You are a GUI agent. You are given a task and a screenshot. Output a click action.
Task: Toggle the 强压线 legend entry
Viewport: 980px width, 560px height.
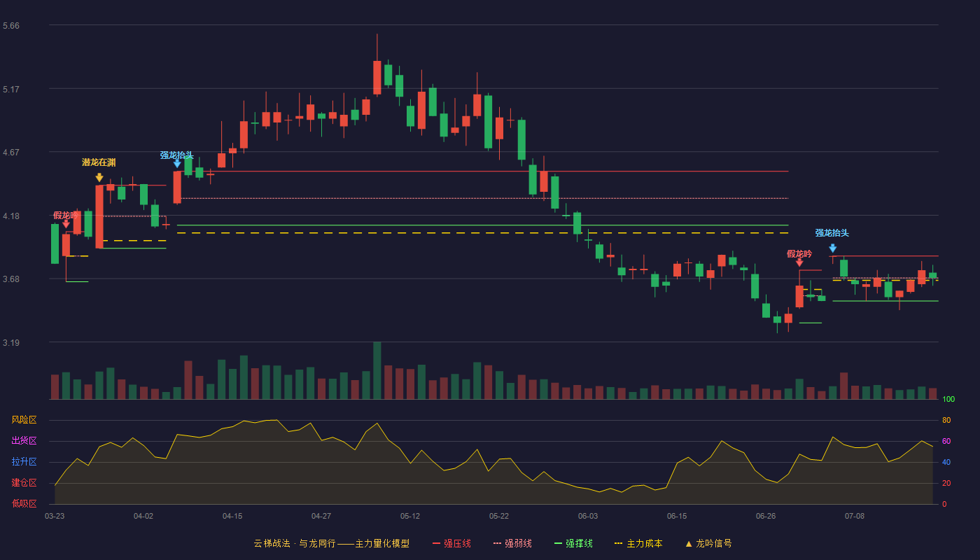coord(451,543)
